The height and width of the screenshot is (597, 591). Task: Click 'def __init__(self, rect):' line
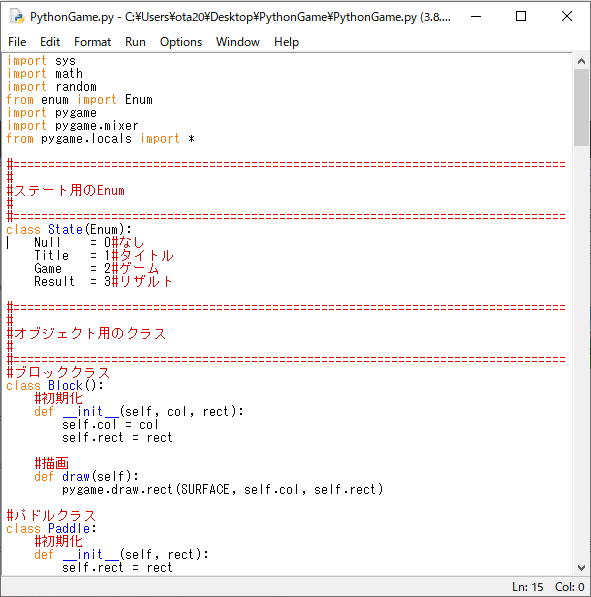point(121,554)
